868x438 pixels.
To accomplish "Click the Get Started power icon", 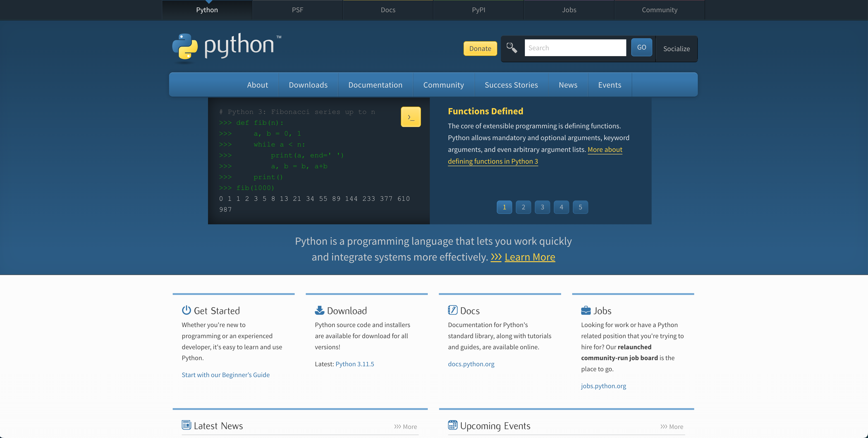I will (186, 310).
